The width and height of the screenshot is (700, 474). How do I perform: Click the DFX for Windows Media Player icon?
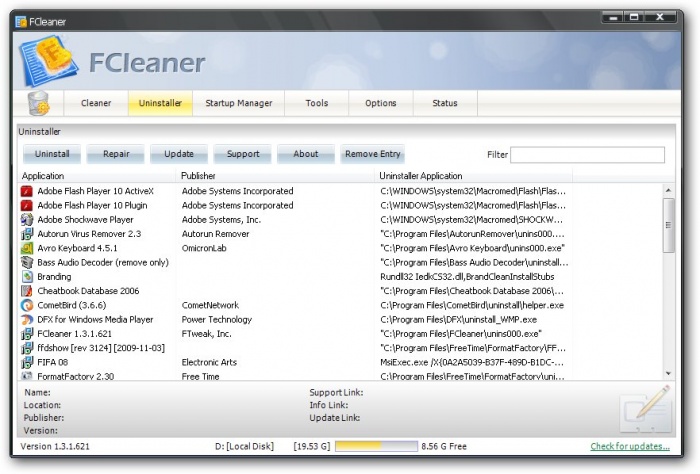coord(27,320)
